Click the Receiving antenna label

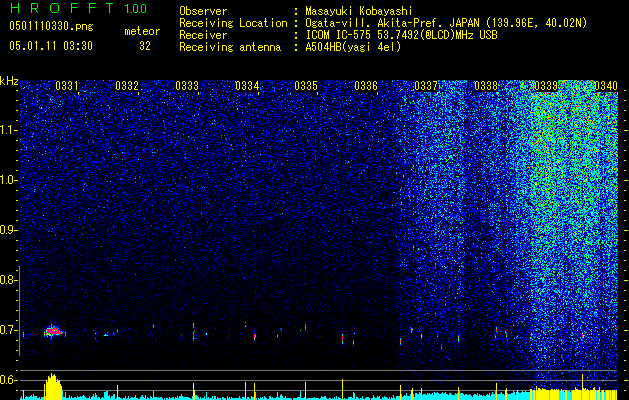pos(230,47)
